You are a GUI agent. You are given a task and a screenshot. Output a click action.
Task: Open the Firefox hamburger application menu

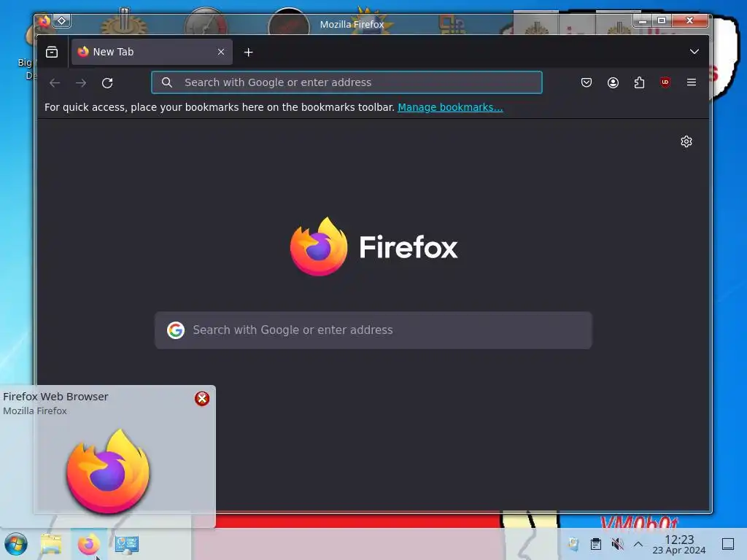click(x=692, y=82)
